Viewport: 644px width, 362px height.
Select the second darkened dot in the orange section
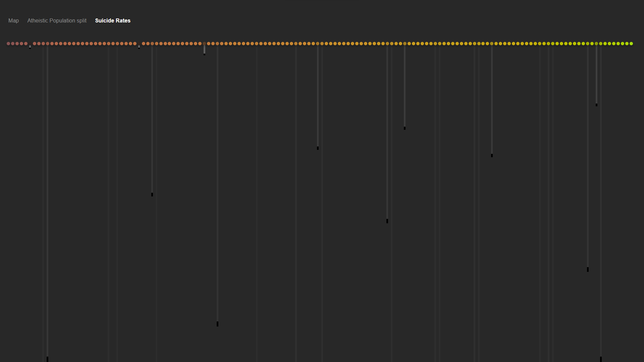coord(139,44)
